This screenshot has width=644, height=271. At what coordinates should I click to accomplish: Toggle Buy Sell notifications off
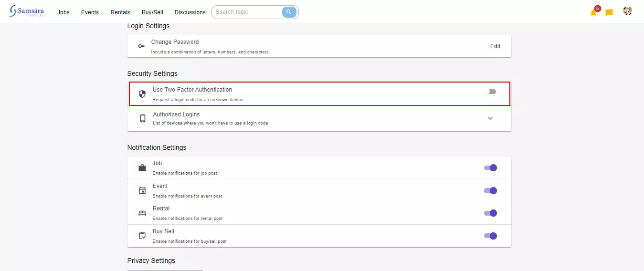tap(490, 236)
